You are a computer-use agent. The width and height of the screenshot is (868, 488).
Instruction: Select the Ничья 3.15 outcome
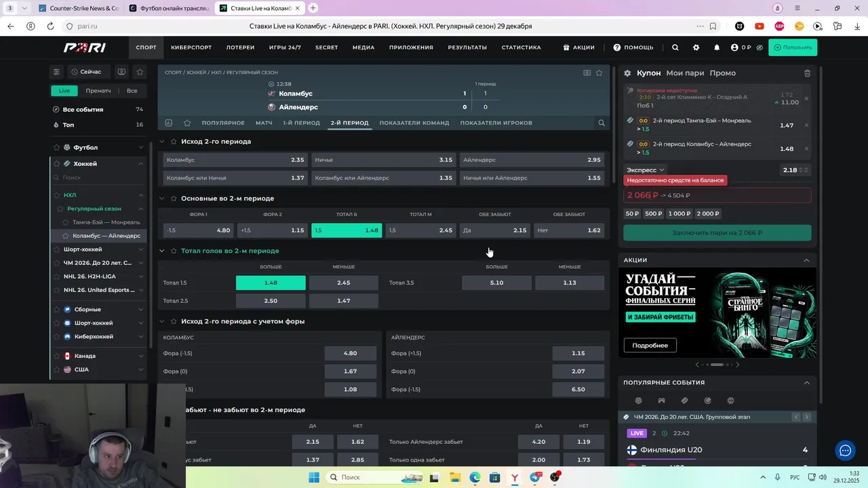[384, 160]
